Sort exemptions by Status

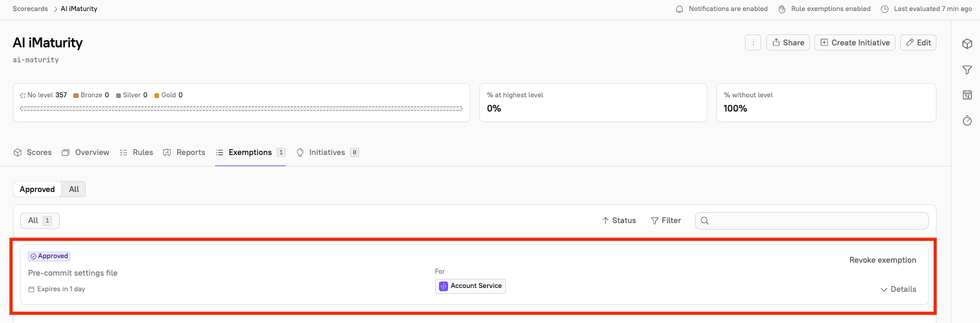[619, 221]
